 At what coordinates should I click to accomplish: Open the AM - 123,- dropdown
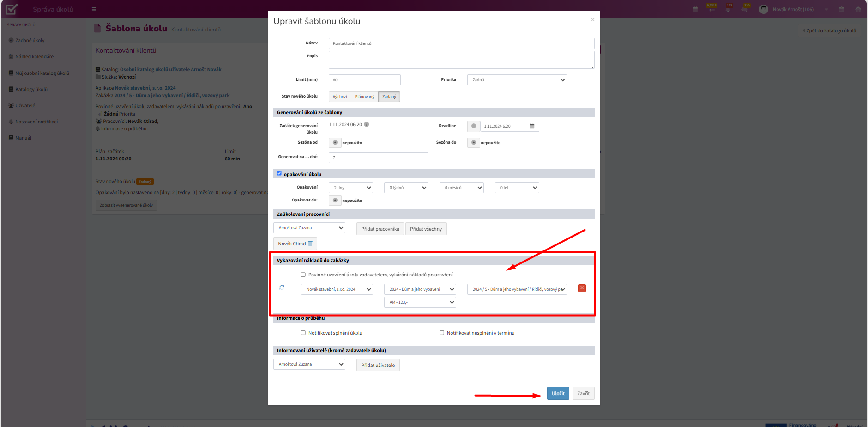point(420,302)
